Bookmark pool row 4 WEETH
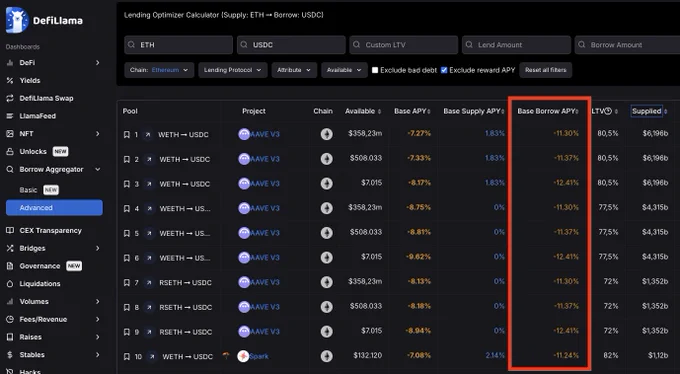Image resolution: width=680 pixels, height=374 pixels. (127, 209)
